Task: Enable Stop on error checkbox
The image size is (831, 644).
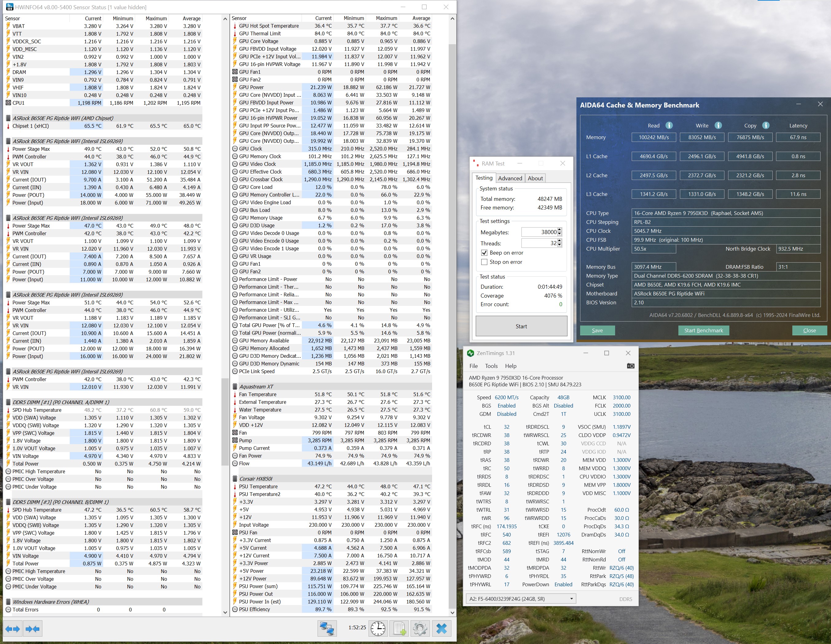Action: 484,262
